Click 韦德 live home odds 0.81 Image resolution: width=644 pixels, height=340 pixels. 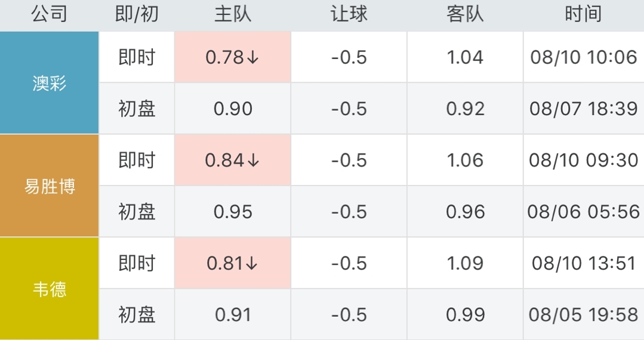point(233,263)
